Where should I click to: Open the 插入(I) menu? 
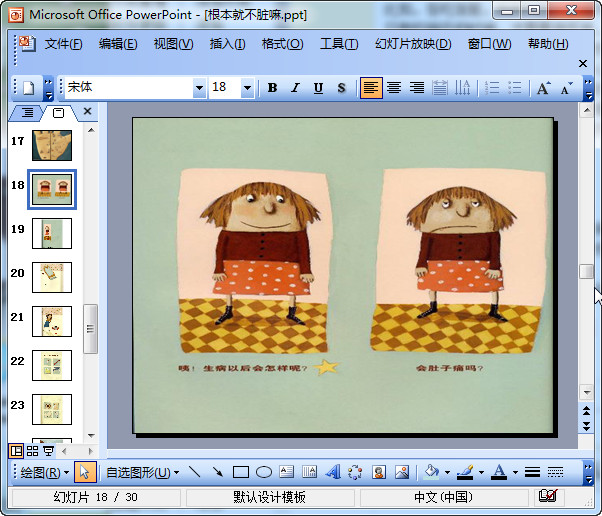[x=227, y=44]
